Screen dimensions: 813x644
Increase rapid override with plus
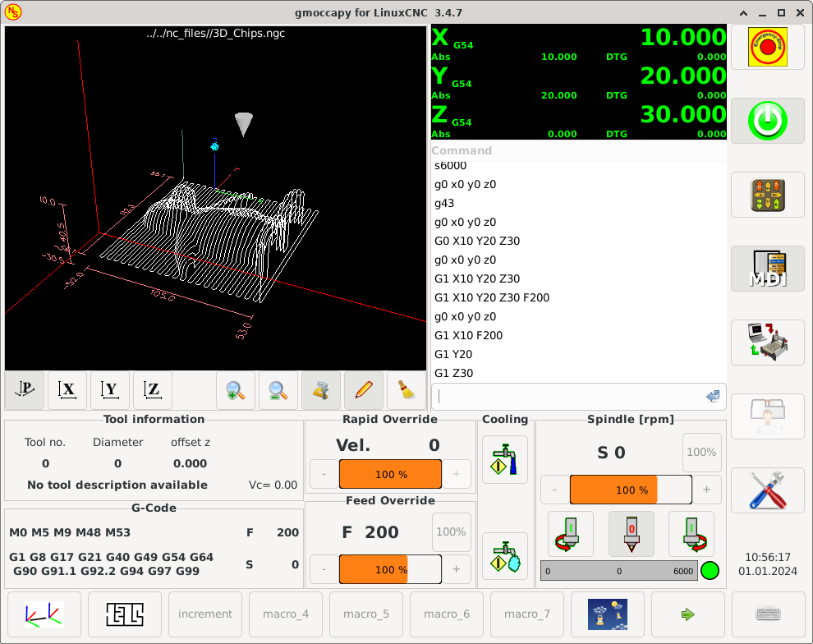(x=457, y=474)
